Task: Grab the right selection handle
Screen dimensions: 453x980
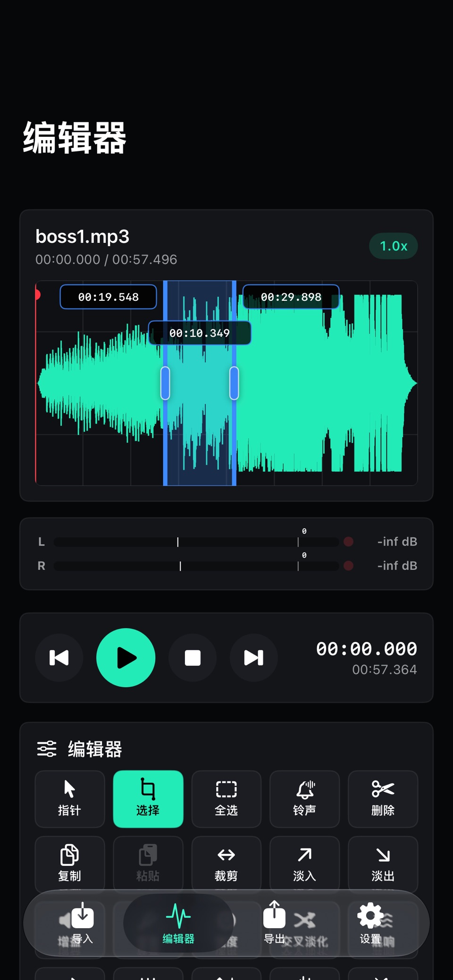Action: click(234, 383)
